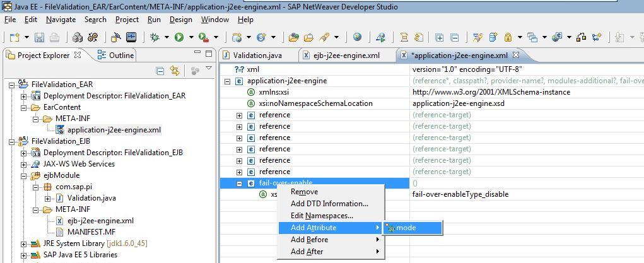Start debugging with the bug icon

(155, 37)
